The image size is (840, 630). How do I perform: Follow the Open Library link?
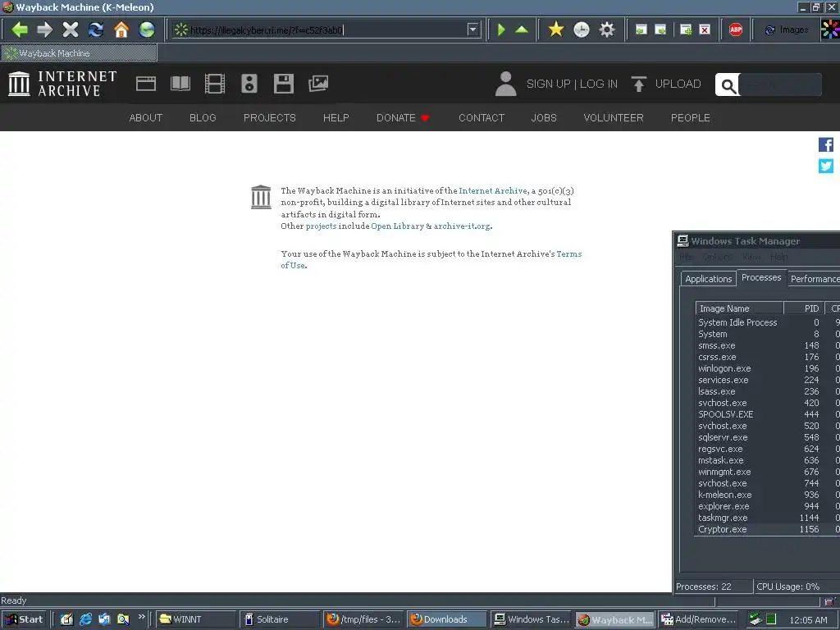(x=397, y=226)
